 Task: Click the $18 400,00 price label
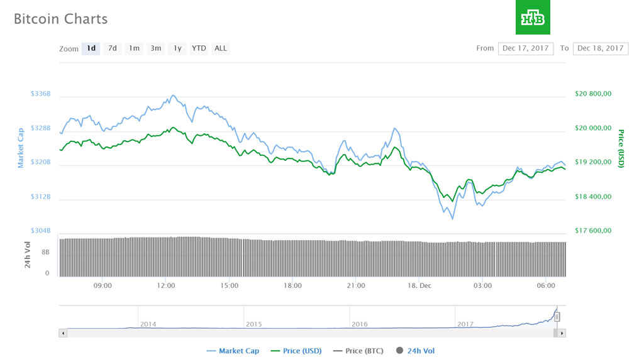[x=593, y=197]
